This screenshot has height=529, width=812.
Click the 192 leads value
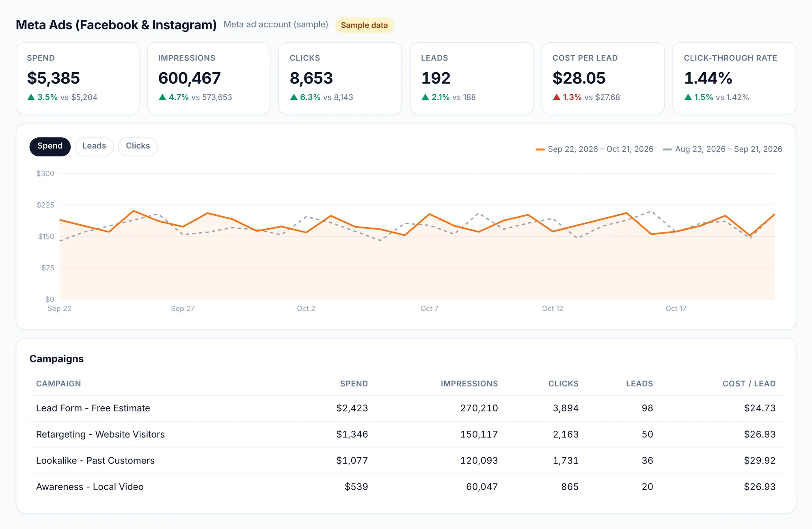[436, 78]
